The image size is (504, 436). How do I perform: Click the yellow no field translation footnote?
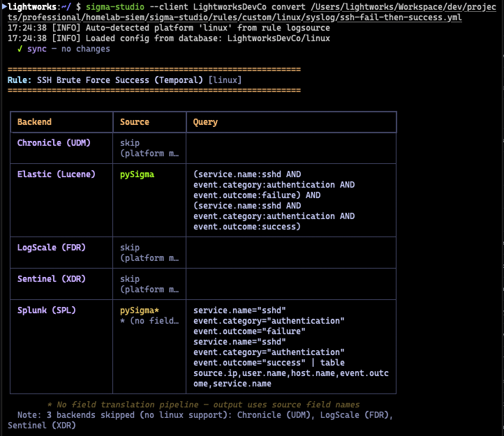(x=202, y=405)
